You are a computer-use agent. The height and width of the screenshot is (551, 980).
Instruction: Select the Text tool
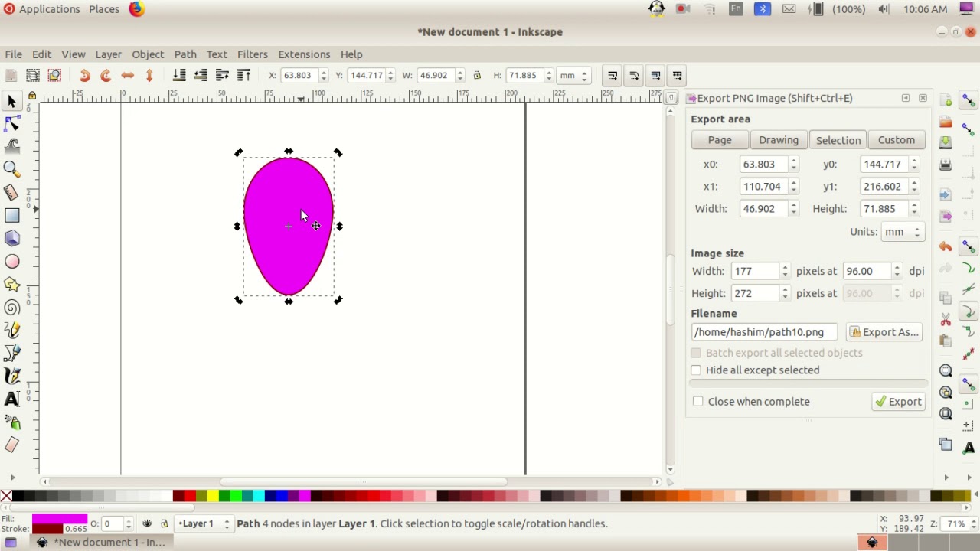(11, 399)
